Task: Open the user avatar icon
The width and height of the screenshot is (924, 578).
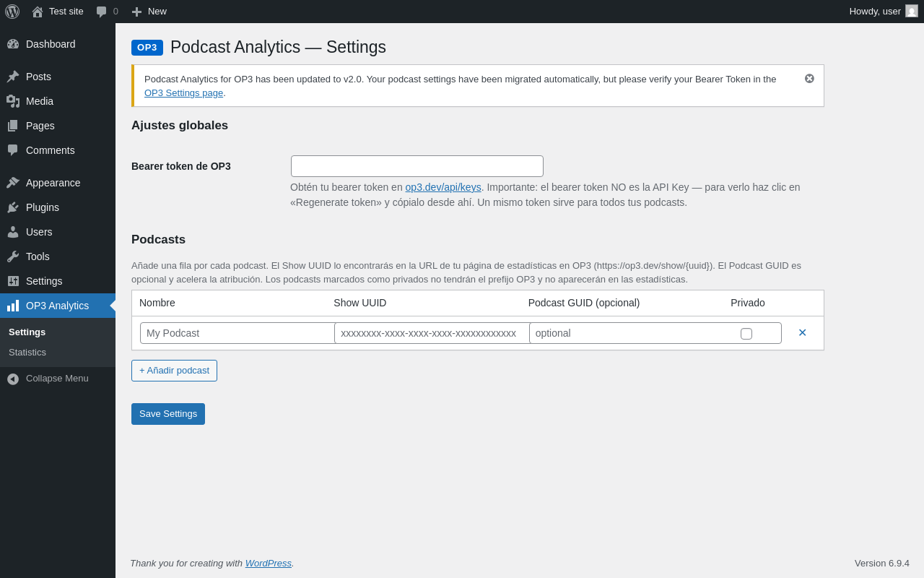Action: (x=912, y=11)
